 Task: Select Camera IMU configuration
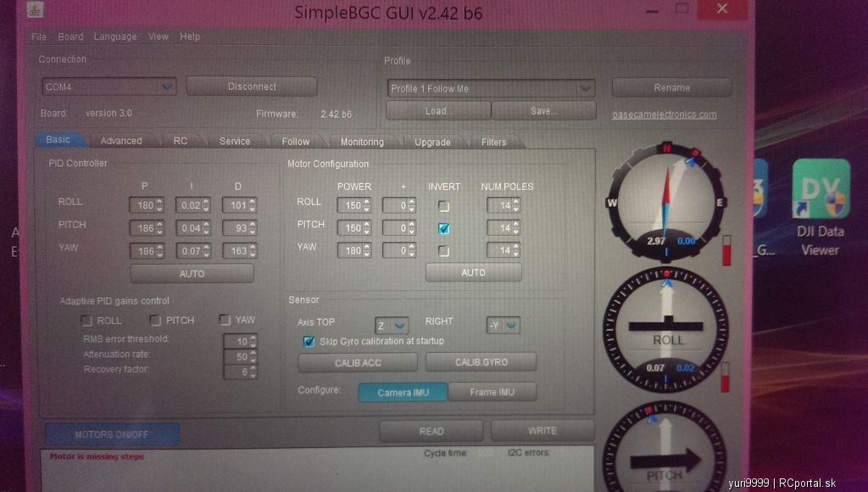pos(403,392)
